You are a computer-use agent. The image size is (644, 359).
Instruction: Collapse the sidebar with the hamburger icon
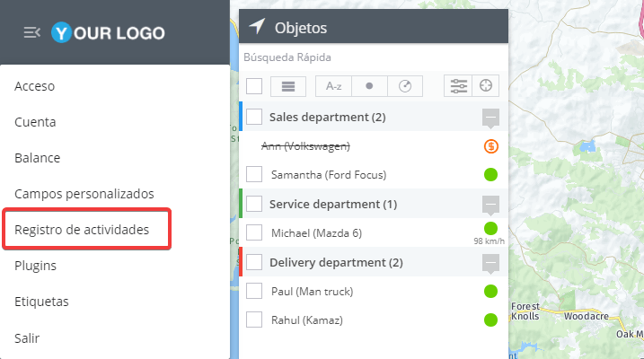pos(32,32)
